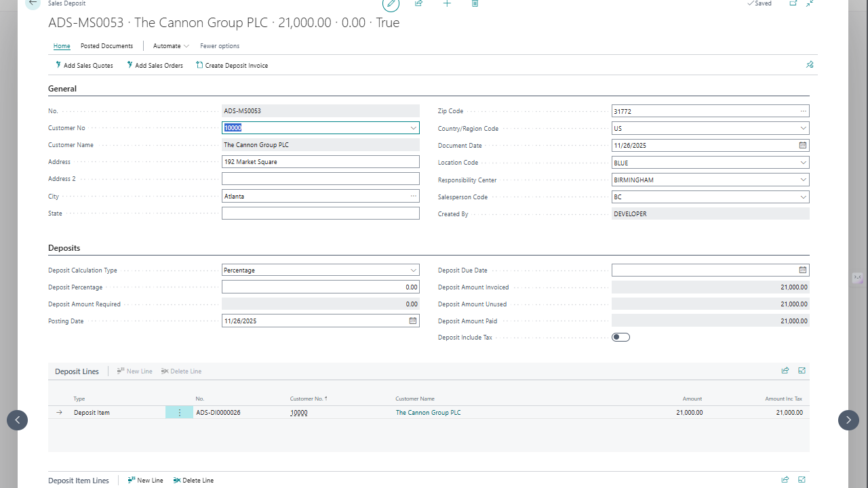The height and width of the screenshot is (488, 868).
Task: Click Add Sales Orders action
Action: (155, 66)
